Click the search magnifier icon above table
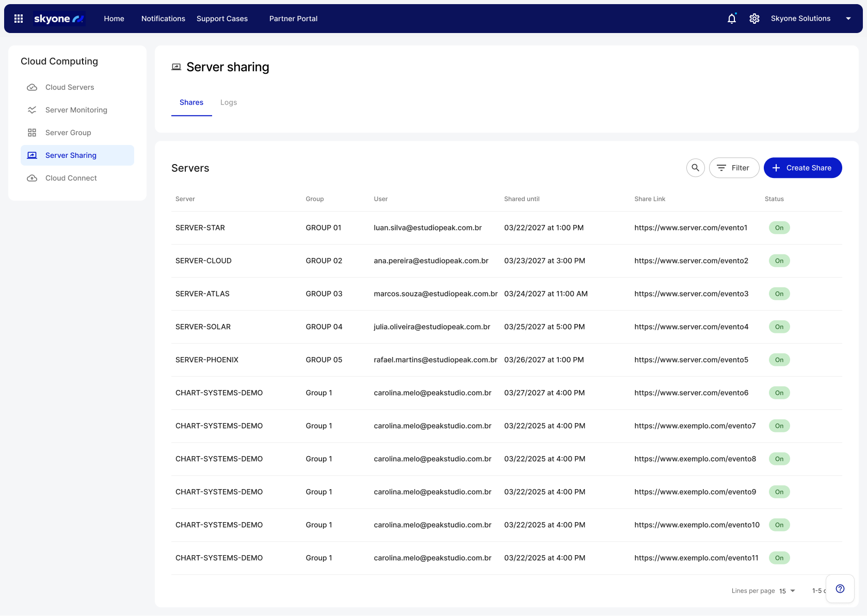Screen dimensions: 867x616 pos(695,168)
